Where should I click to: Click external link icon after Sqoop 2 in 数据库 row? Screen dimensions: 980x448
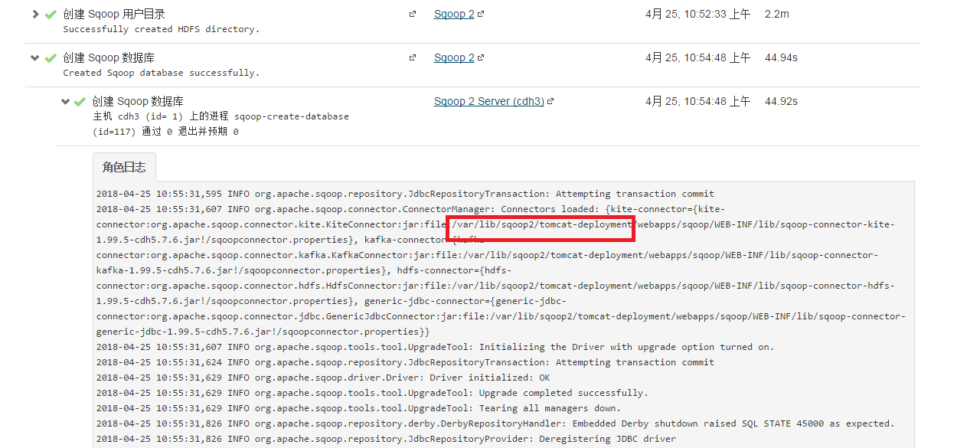coord(481,57)
